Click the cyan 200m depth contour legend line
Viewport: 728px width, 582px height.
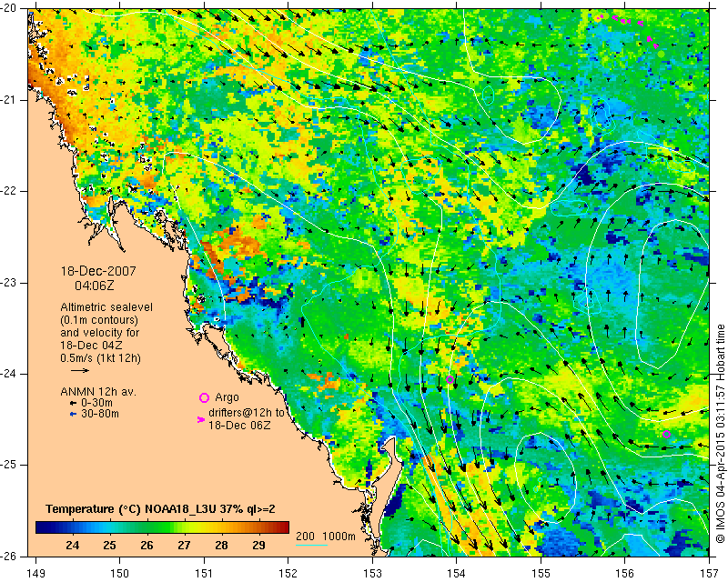point(311,545)
